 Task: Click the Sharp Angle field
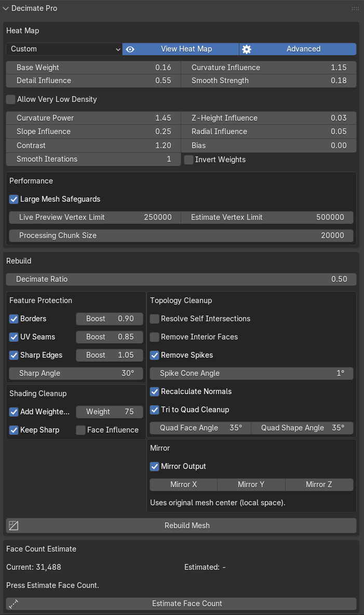tap(76, 373)
